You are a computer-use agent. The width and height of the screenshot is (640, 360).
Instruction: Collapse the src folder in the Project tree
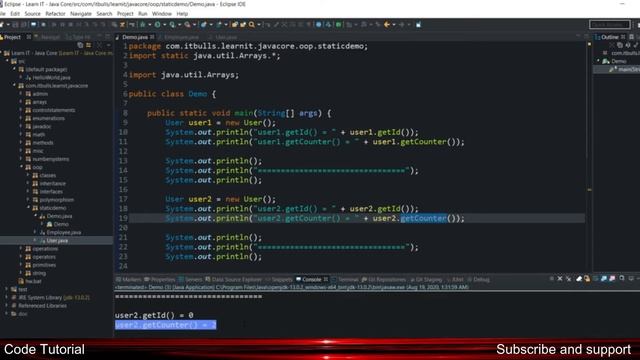click(7, 61)
